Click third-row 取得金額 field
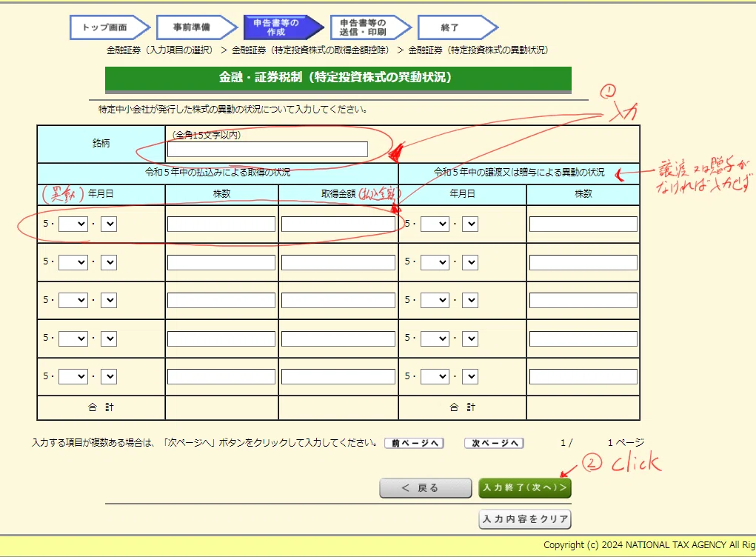 click(x=338, y=301)
